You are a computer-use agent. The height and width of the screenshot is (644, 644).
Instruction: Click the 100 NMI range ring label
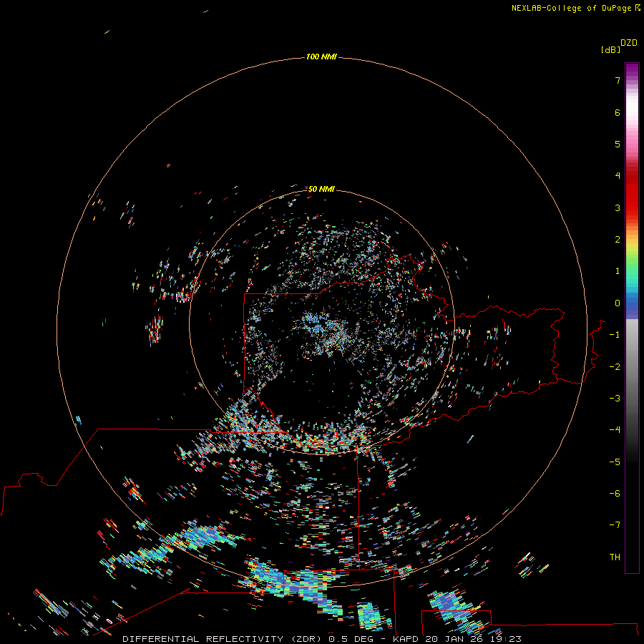[321, 57]
